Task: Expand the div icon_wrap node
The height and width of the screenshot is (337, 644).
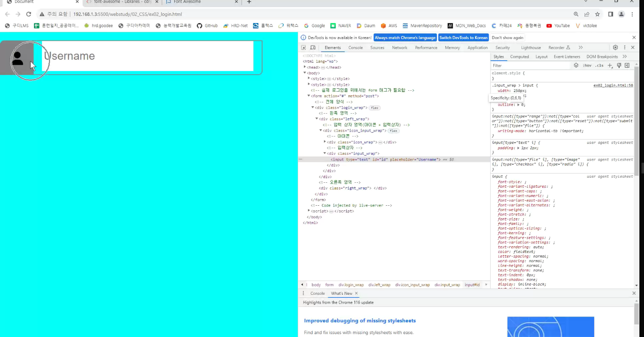Action: pyautogui.click(x=325, y=142)
